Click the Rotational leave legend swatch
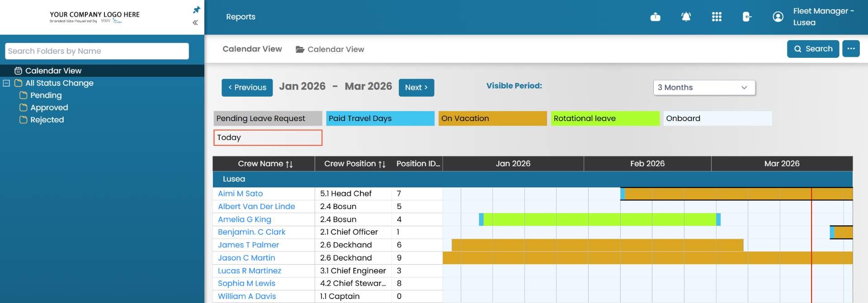Screen dimensions: 868x303 (x=605, y=118)
